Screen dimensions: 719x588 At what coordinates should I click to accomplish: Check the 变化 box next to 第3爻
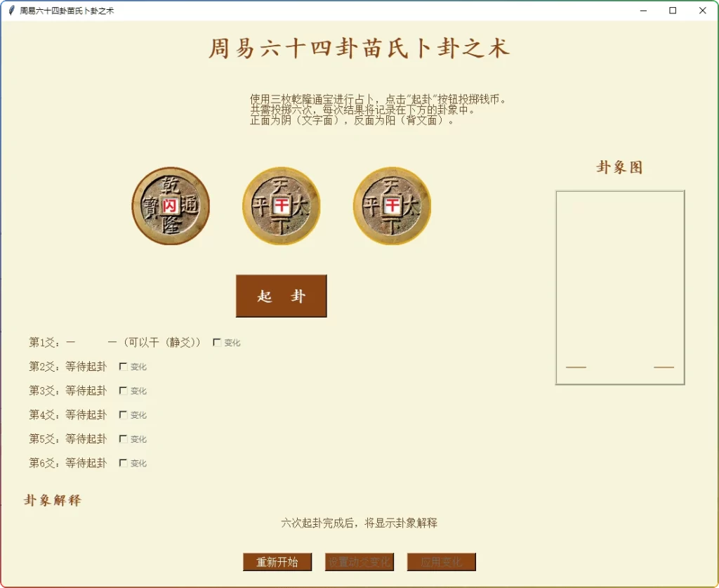124,391
